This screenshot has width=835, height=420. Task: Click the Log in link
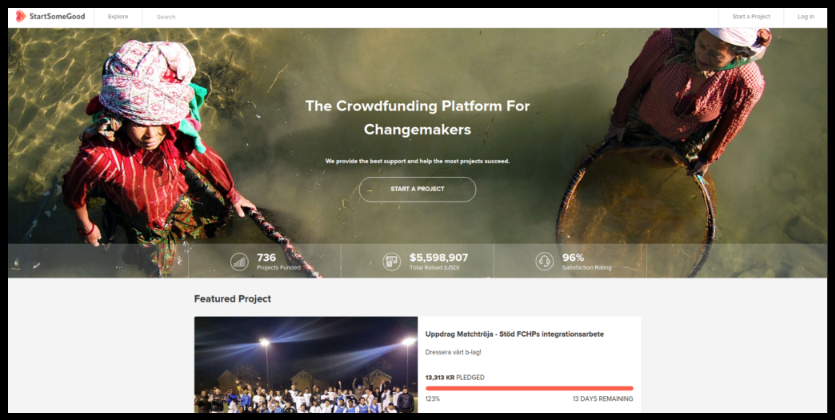point(805,17)
